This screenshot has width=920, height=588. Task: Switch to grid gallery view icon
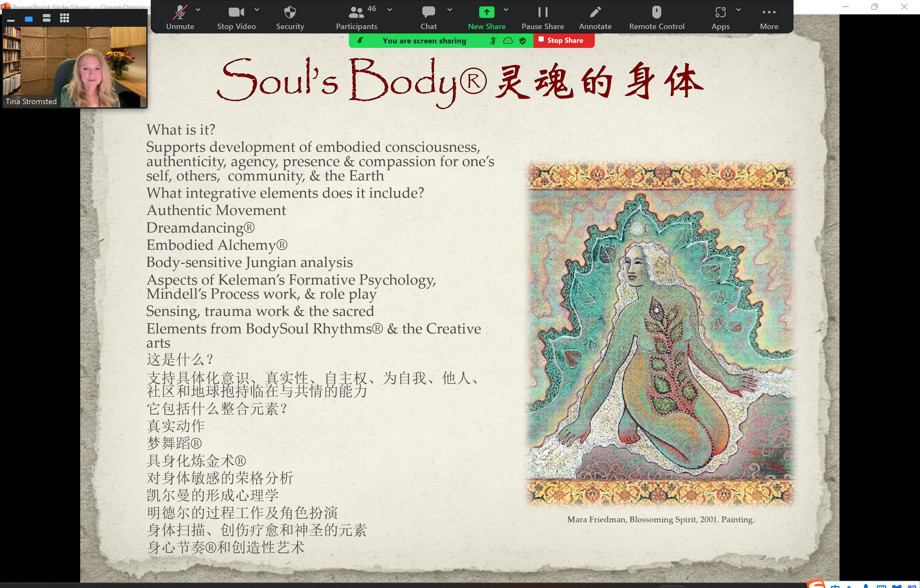[x=65, y=18]
